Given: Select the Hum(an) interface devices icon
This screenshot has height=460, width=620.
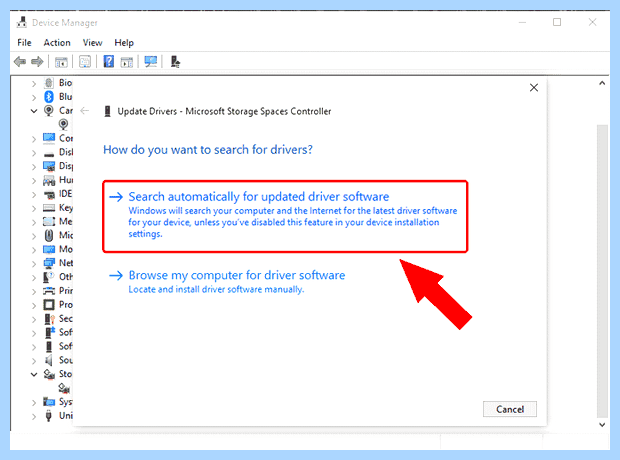Looking at the screenshot, I should (x=49, y=180).
